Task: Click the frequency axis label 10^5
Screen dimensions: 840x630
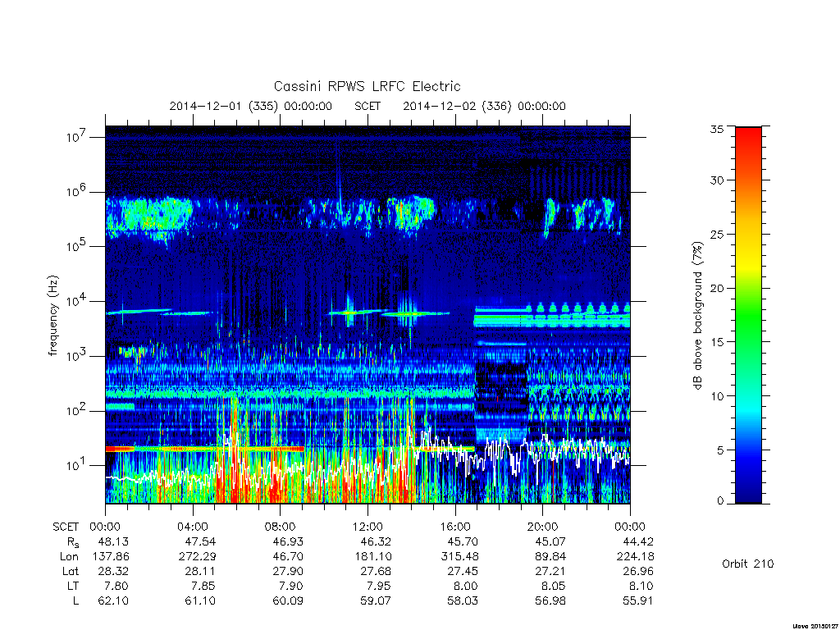Action: click(76, 246)
